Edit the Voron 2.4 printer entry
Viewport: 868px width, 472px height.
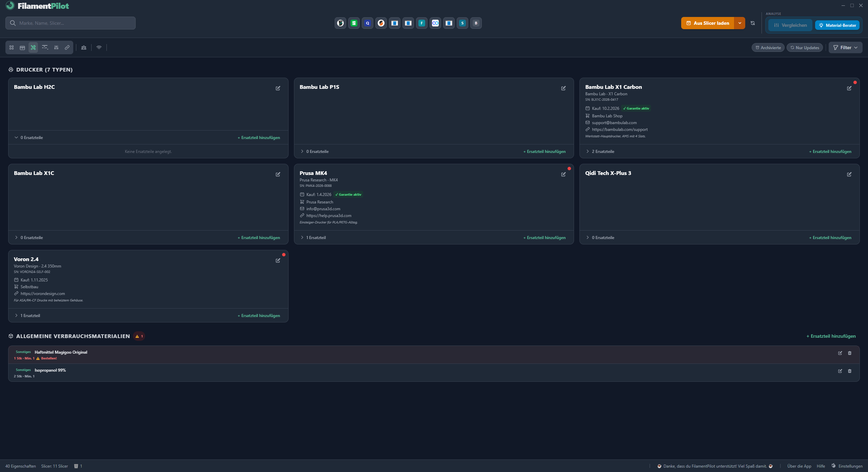point(278,260)
